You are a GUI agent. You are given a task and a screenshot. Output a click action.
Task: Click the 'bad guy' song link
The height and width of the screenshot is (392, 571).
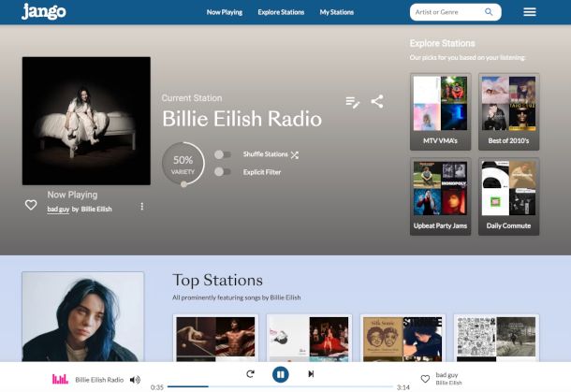[58, 209]
